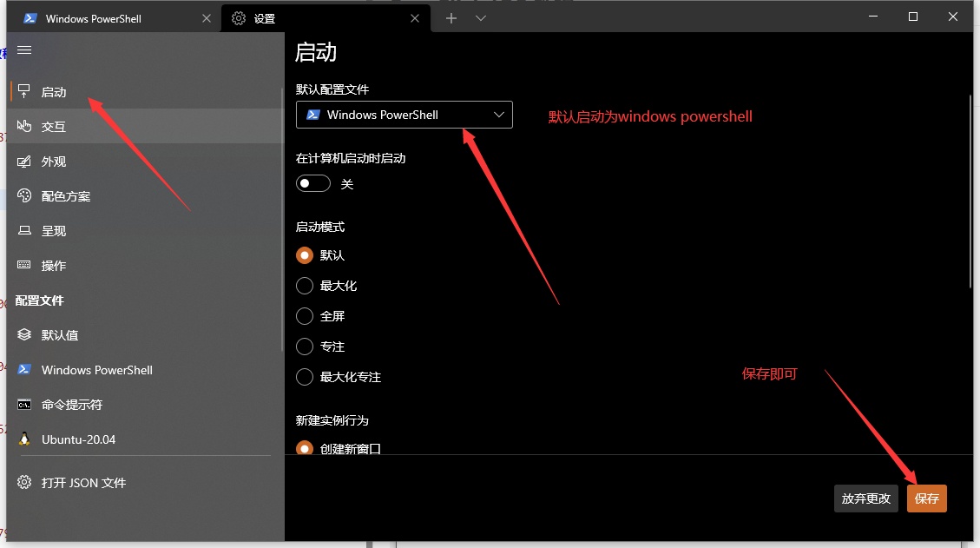Select the 最大化 launch mode
This screenshot has width=980, height=548.
[305, 286]
